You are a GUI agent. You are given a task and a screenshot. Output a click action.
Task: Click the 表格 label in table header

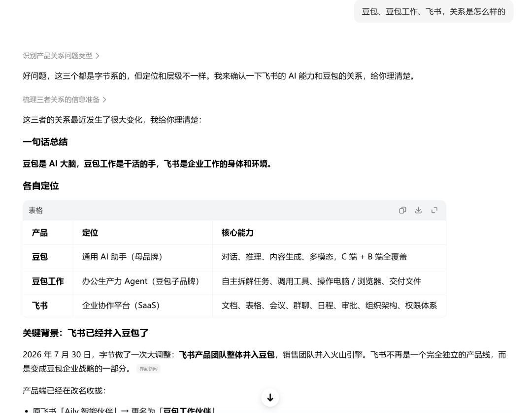[35, 210]
